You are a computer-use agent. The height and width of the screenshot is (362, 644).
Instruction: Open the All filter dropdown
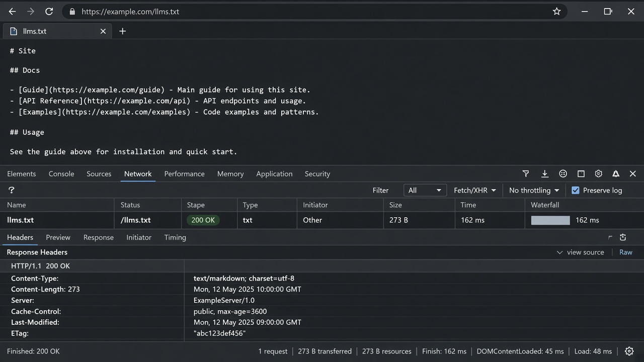425,190
